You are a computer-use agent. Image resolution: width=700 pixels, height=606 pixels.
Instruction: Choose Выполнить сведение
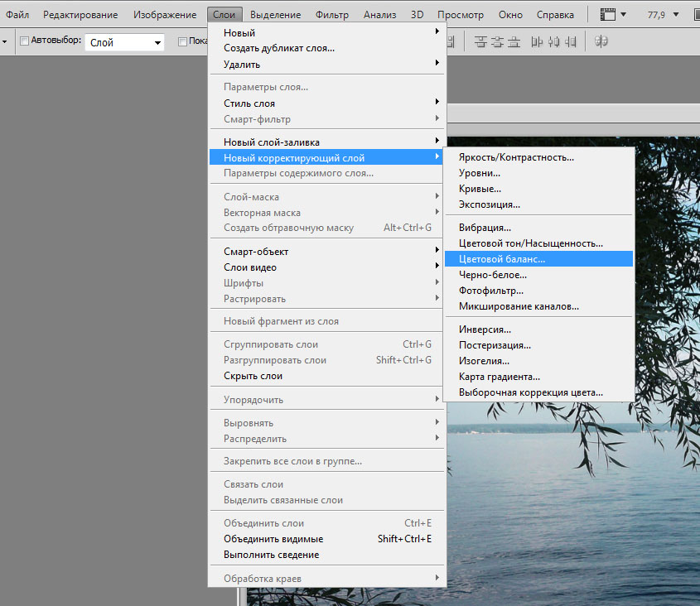326,554
